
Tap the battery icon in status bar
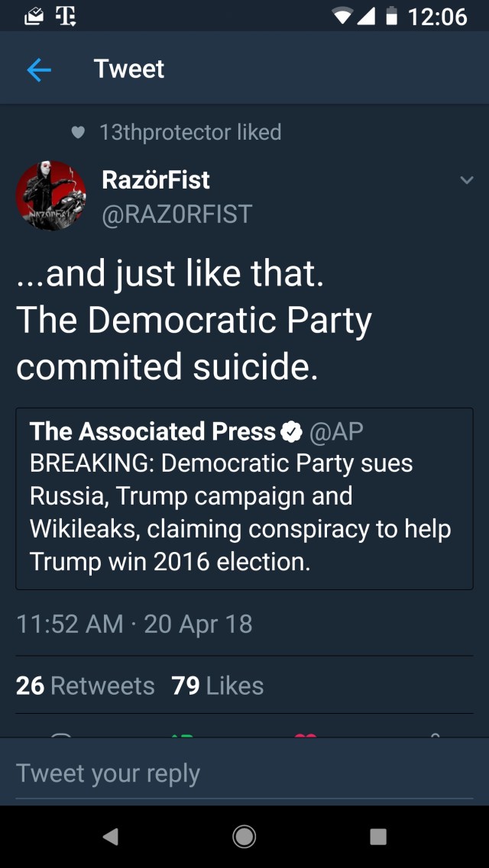pyautogui.click(x=392, y=16)
